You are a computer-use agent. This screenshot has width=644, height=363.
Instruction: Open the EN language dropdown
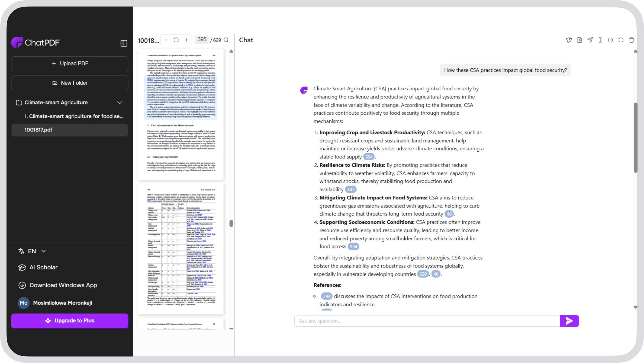[32, 251]
